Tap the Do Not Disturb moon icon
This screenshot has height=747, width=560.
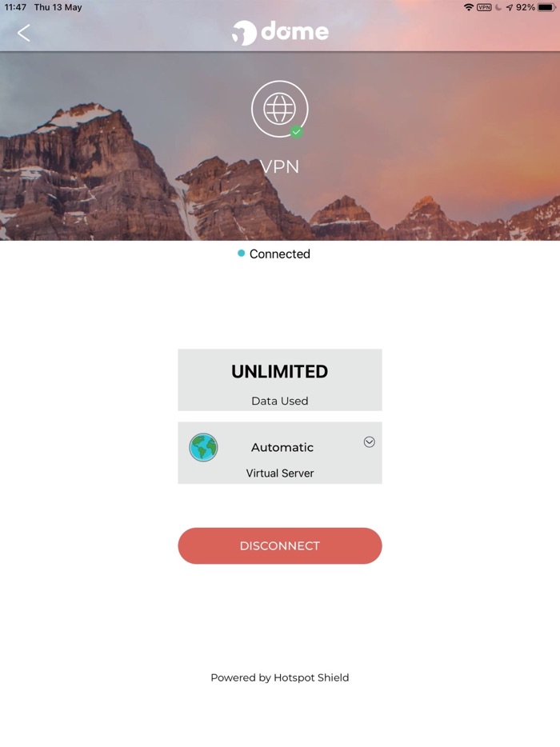tap(498, 7)
